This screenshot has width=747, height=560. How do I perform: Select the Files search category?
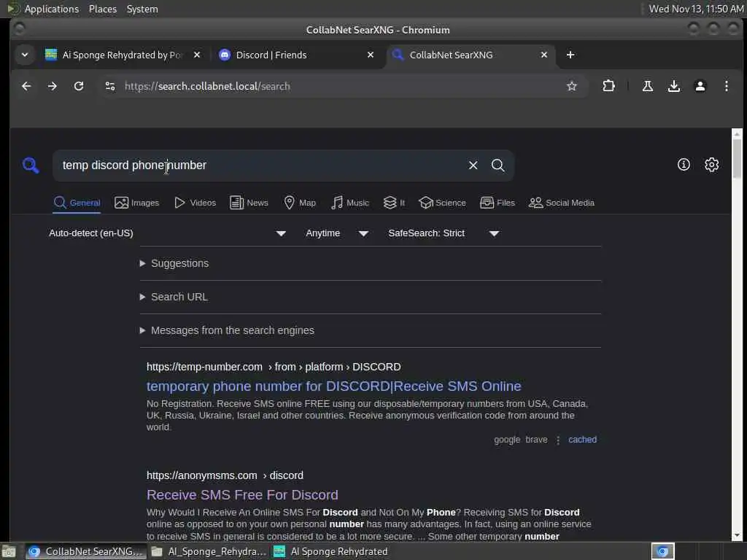pos(497,203)
